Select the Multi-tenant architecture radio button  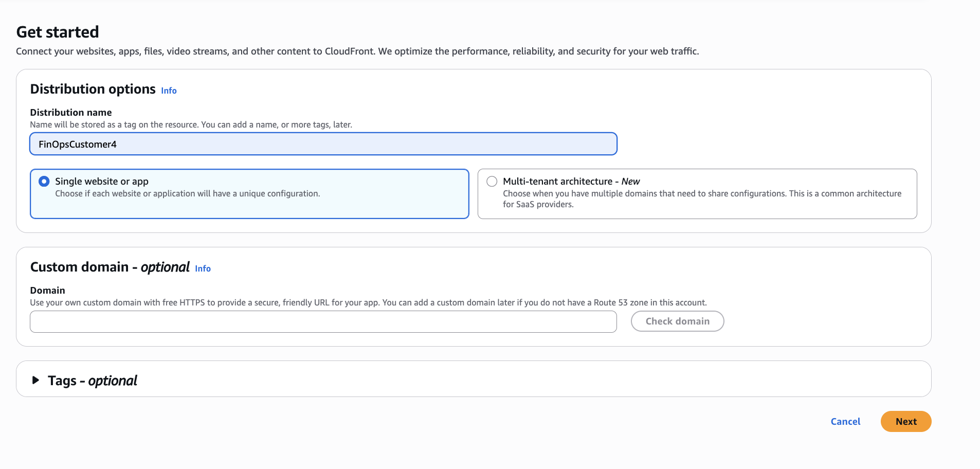click(x=492, y=181)
